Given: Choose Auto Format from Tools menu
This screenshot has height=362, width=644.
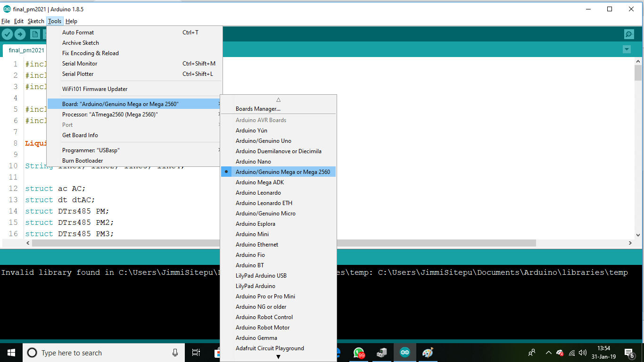Looking at the screenshot, I should click(135, 33).
